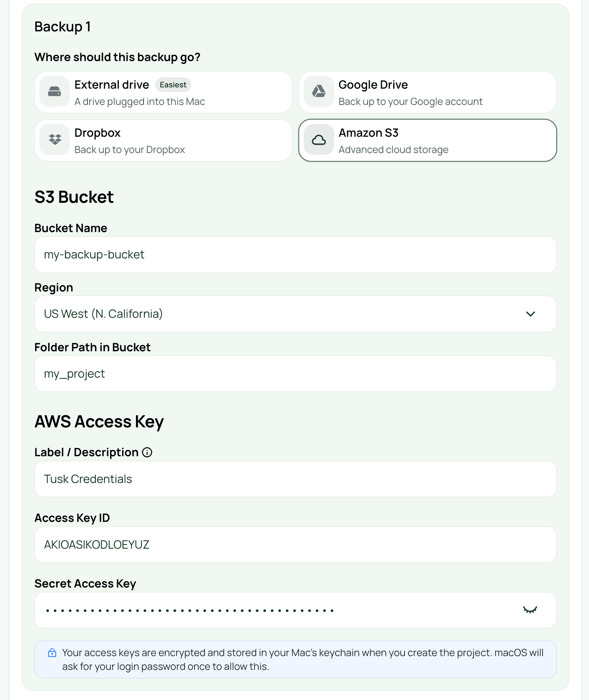Click into the Access Key ID field

295,544
